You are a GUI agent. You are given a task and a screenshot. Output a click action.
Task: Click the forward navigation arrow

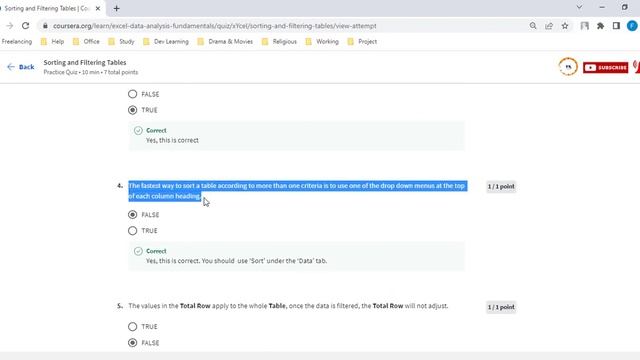pyautogui.click(x=10, y=26)
